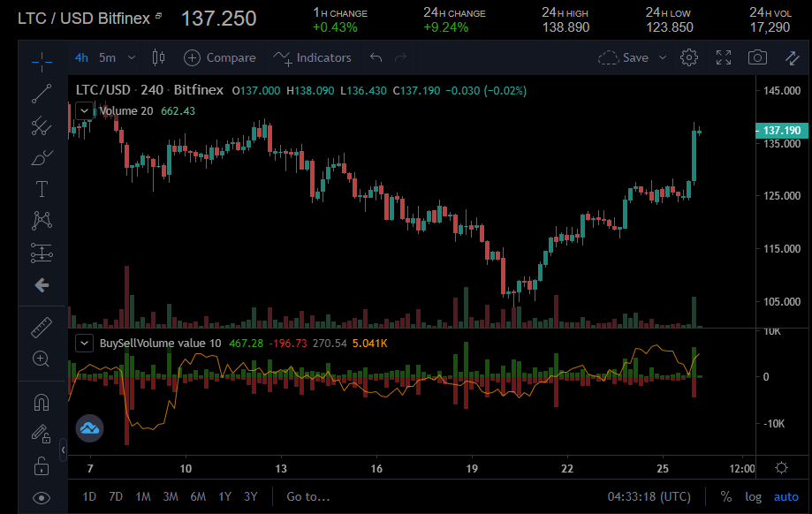Click the 24H HIGH value 138.890
Viewport: 812px width, 514px height.
(x=565, y=27)
